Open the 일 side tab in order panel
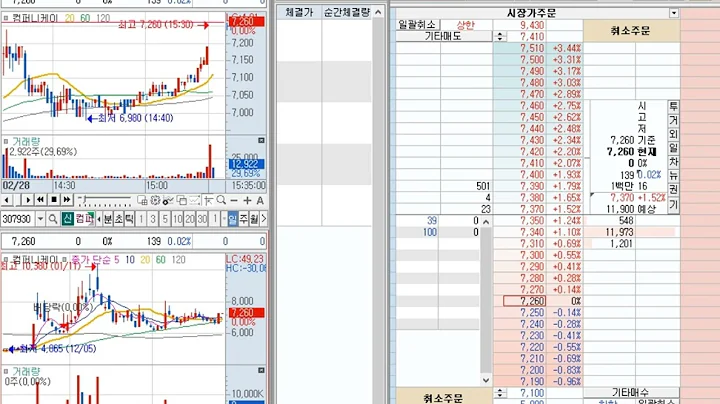This screenshot has width=720, height=404. tap(673, 148)
